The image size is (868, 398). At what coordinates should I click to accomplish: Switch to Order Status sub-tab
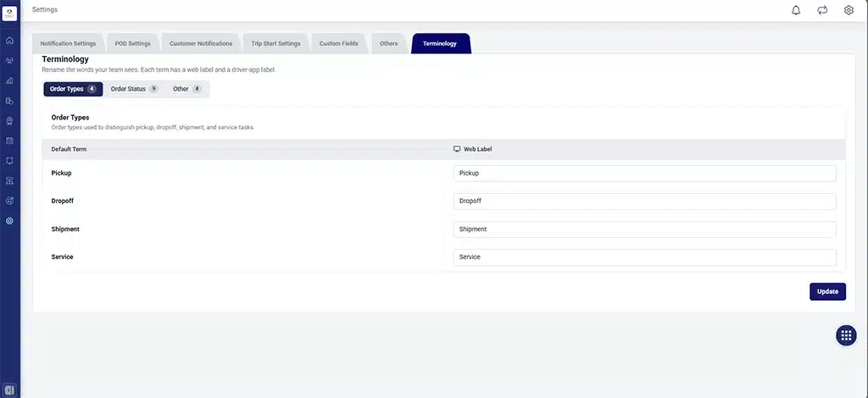coord(135,89)
